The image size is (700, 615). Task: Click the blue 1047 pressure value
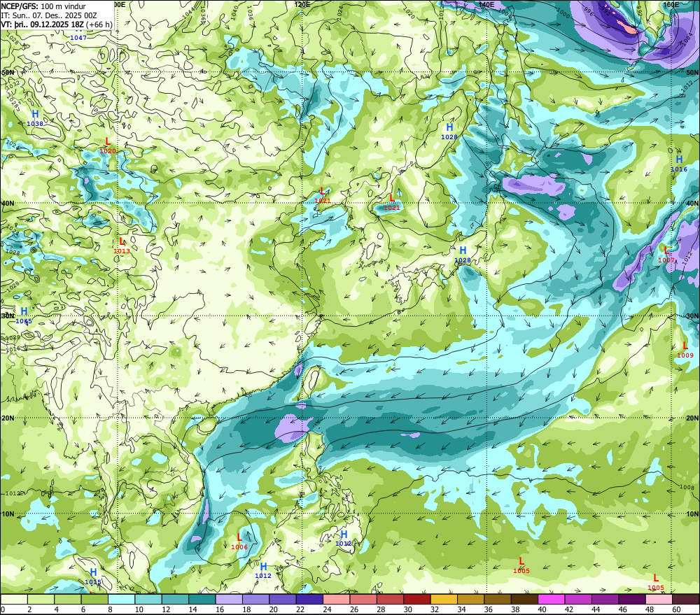click(78, 38)
